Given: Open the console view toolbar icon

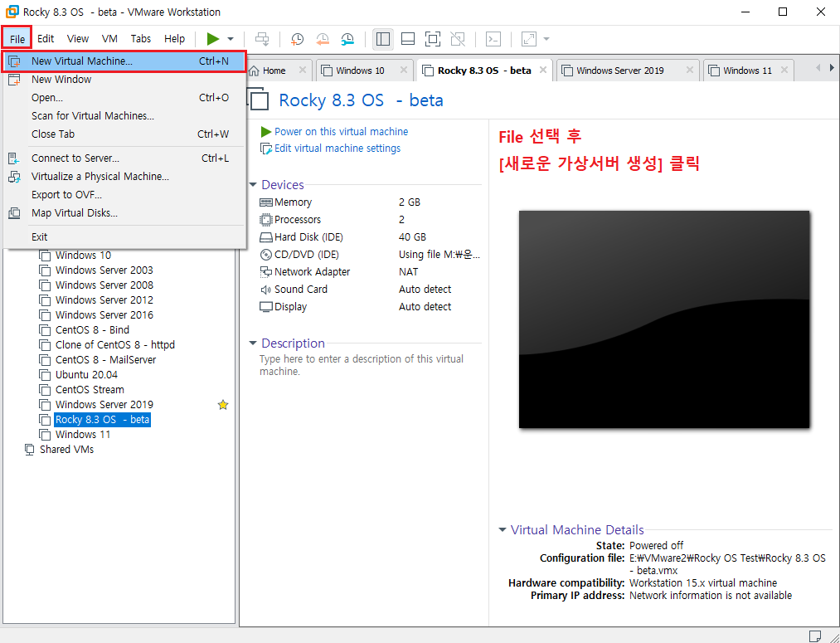Looking at the screenshot, I should click(x=493, y=38).
